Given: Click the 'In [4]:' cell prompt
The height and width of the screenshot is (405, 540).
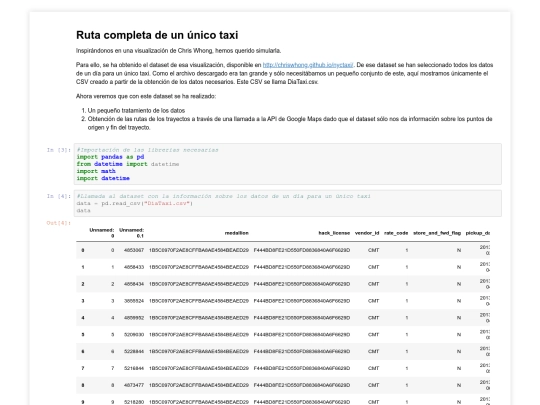Looking at the screenshot, I should coord(59,196).
